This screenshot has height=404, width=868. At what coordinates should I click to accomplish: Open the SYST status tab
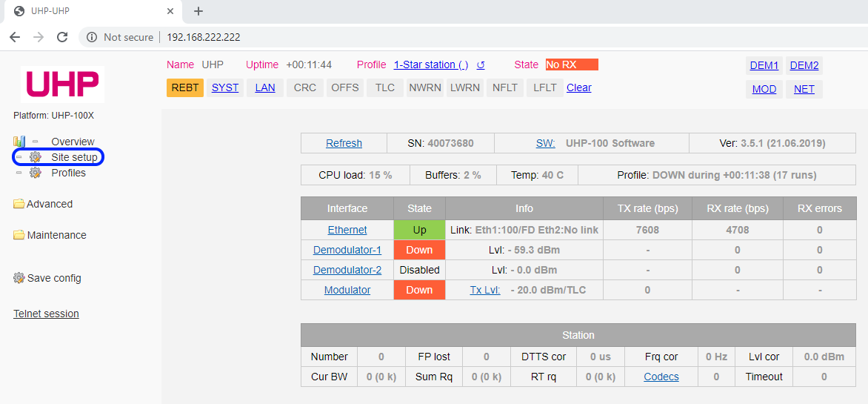click(x=225, y=87)
